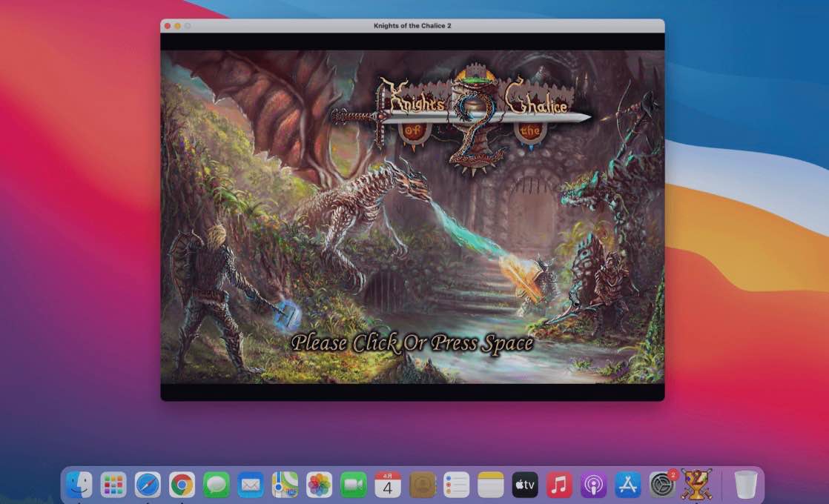This screenshot has width=829, height=504.
Task: Open the Notes app in the dock
Action: pyautogui.click(x=491, y=485)
